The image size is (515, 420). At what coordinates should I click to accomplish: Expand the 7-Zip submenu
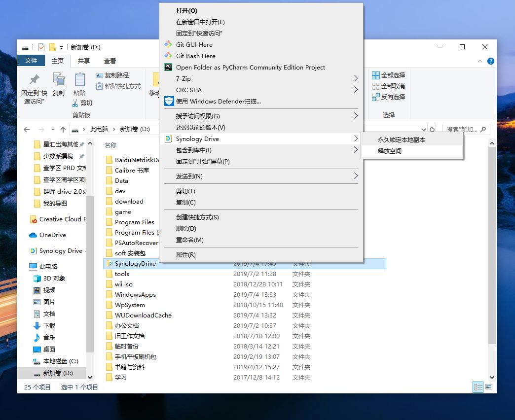tap(356, 78)
